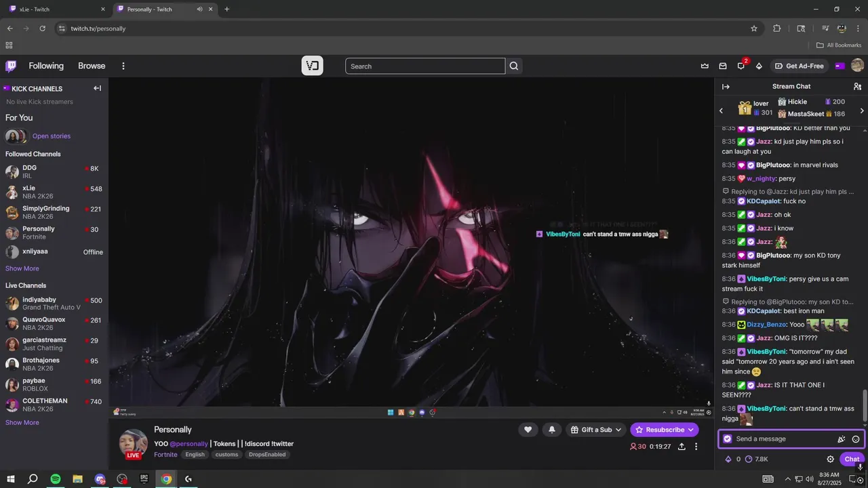
Task: Show hidden system tray icons
Action: coord(787,479)
